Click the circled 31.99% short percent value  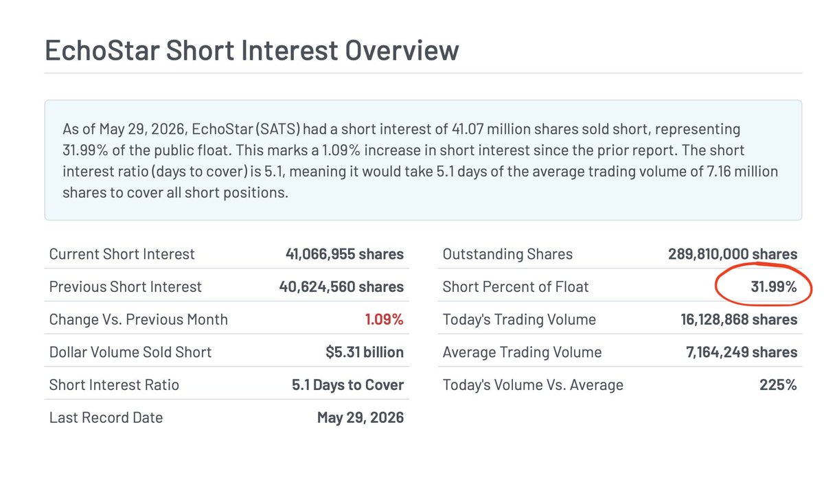pos(773,287)
